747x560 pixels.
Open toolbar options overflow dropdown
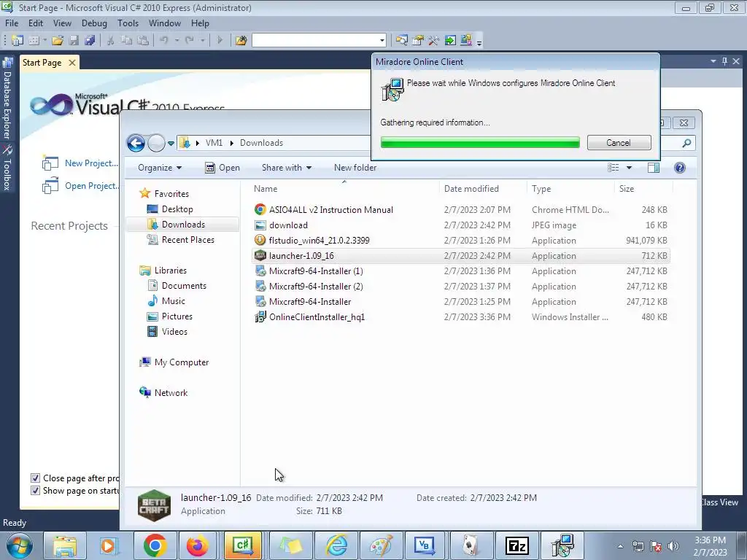pos(479,42)
